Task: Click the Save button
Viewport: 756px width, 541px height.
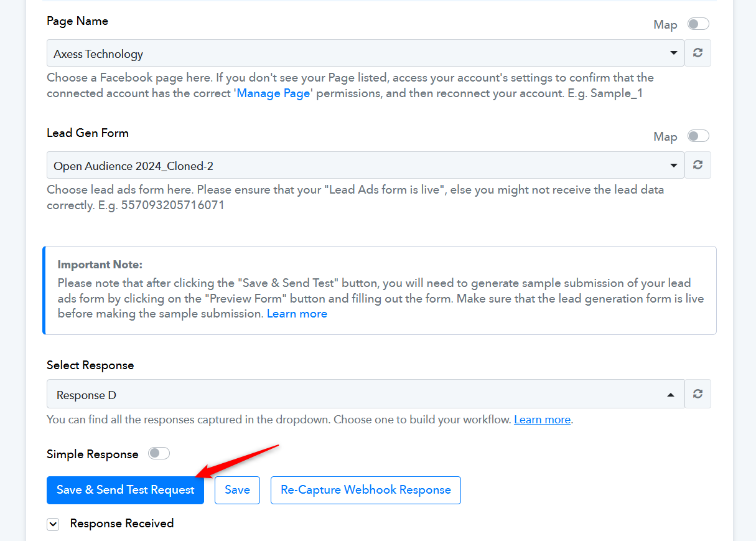Action: [237, 490]
